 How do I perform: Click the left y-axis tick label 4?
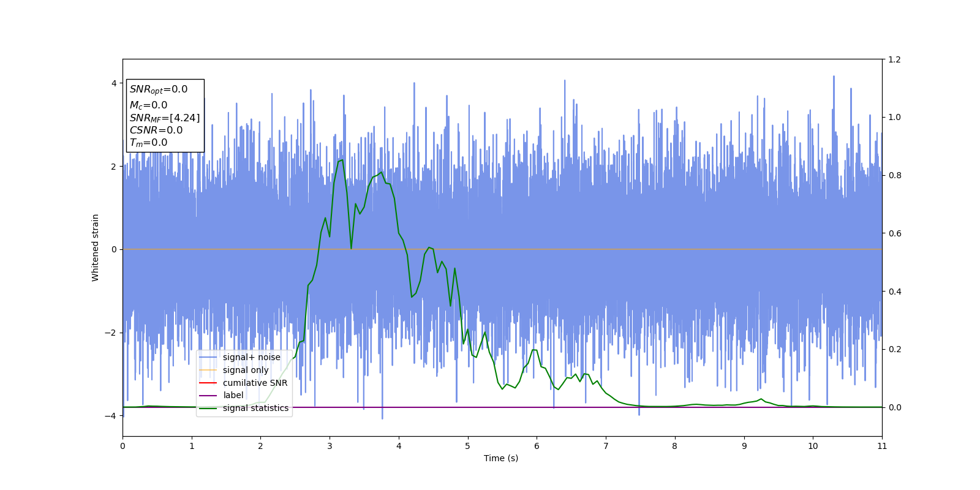click(x=114, y=83)
